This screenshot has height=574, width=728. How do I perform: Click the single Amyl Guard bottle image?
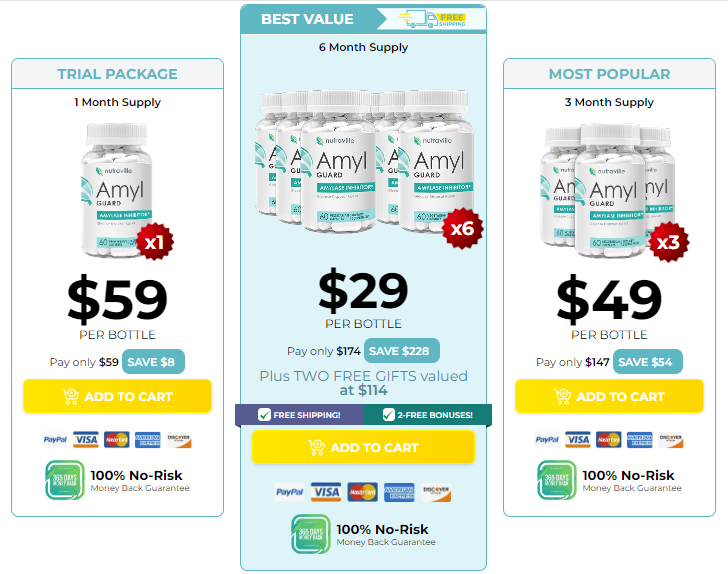coord(117,190)
